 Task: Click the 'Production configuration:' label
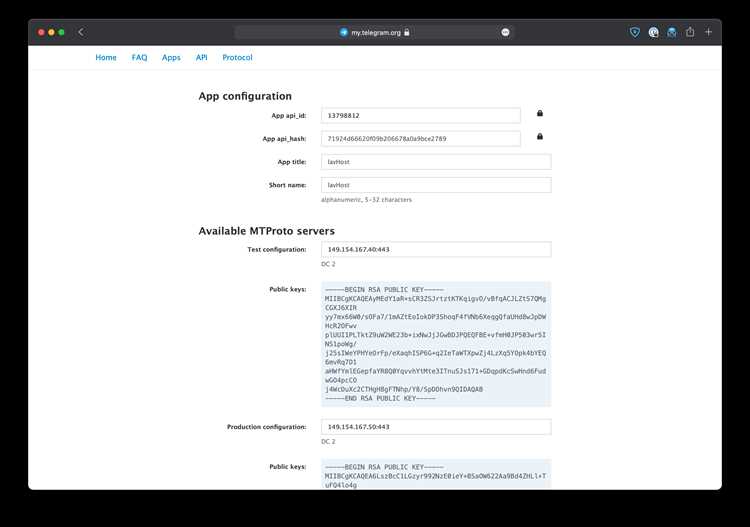(266, 427)
